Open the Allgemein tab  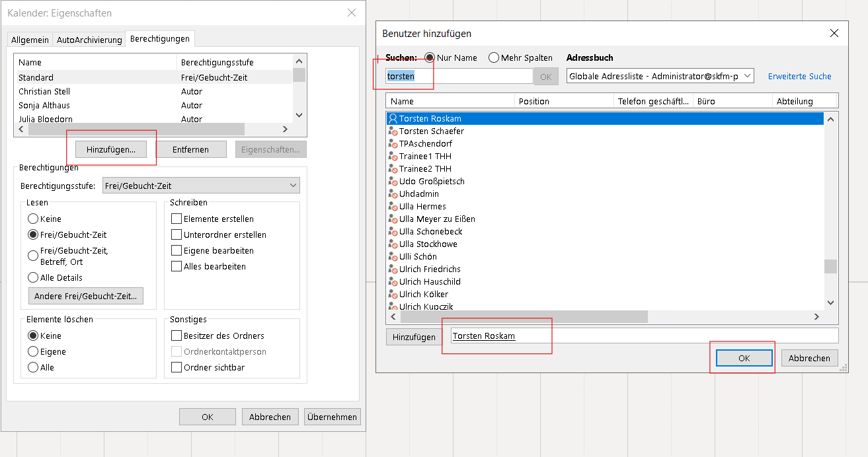[x=30, y=40]
